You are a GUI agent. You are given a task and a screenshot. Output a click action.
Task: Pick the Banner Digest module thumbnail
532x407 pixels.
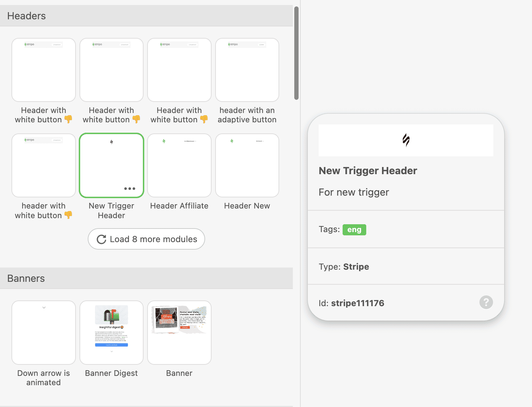(111, 332)
